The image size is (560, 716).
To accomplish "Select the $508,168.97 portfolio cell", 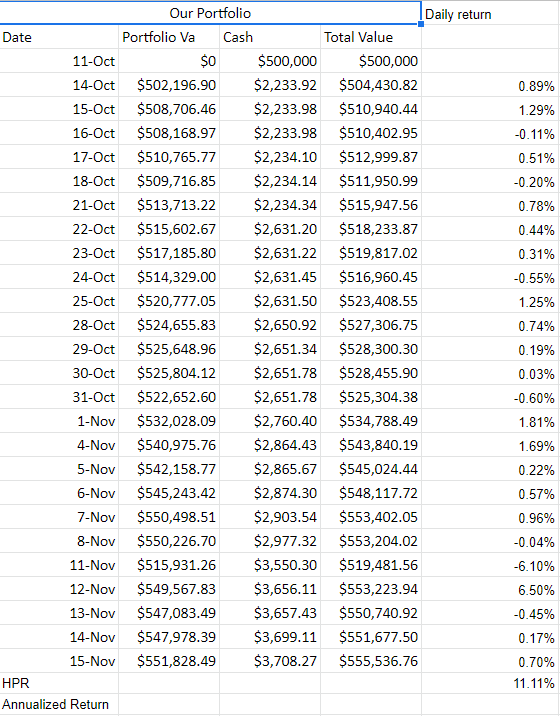I will click(x=169, y=133).
